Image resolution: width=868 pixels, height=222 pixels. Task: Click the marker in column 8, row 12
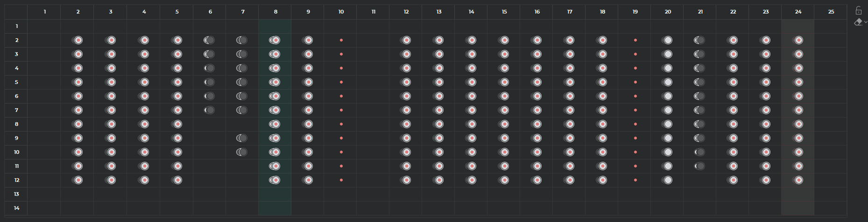tap(275, 180)
